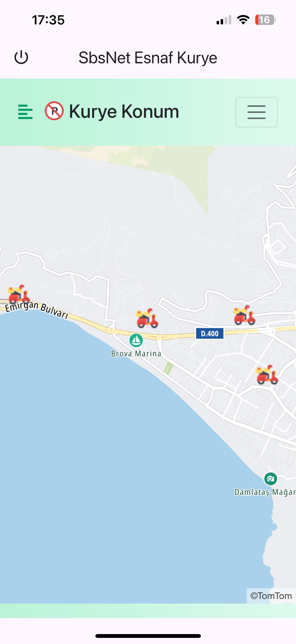Image resolution: width=296 pixels, height=644 pixels.
Task: Tap the red no-parking icon
Action: click(54, 111)
